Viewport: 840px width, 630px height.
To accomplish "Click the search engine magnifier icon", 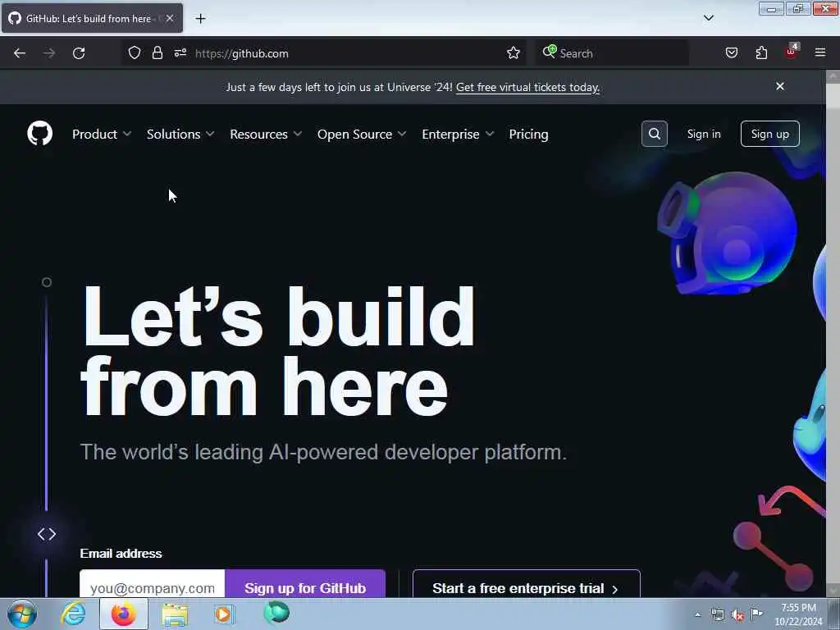I will 549,52.
